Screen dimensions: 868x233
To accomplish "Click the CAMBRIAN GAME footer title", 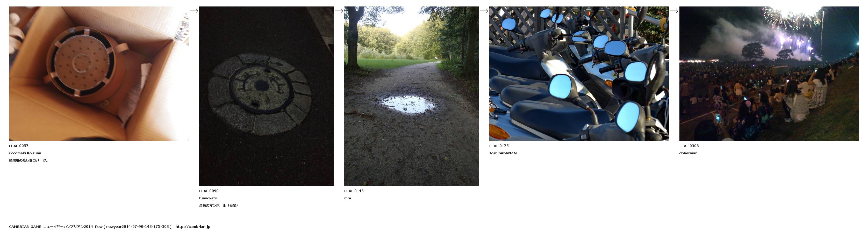I will click(25, 227).
